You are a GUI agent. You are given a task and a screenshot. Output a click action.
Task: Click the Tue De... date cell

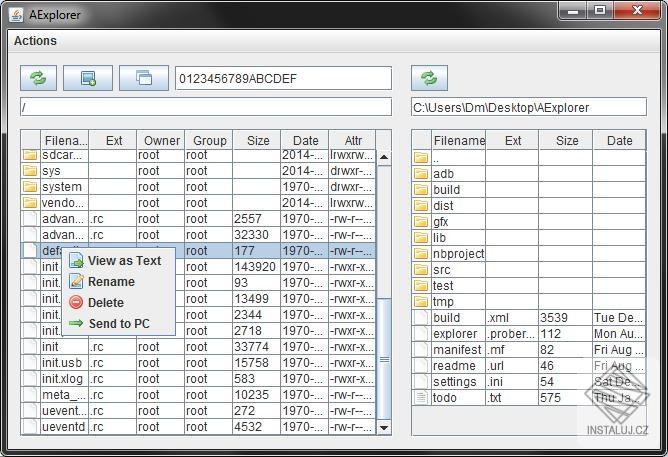click(618, 318)
